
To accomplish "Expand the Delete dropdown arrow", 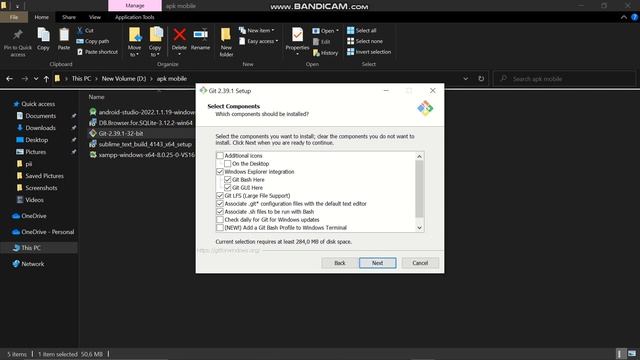I will [x=179, y=54].
